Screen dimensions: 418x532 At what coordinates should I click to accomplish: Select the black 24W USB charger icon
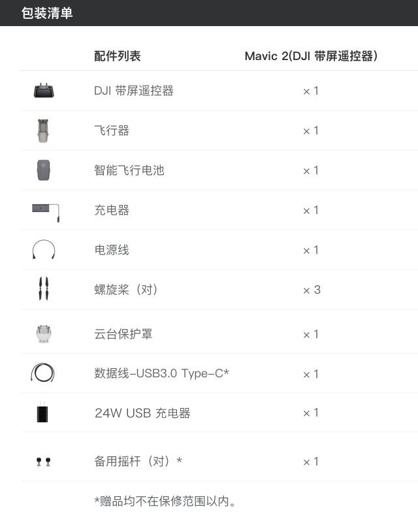42,412
